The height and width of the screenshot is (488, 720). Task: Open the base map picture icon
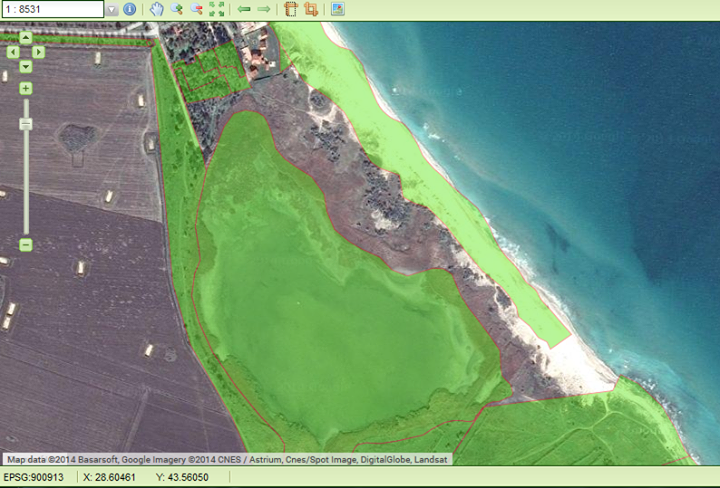[x=338, y=9]
